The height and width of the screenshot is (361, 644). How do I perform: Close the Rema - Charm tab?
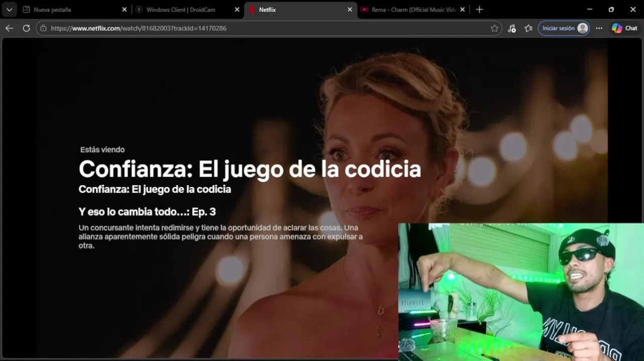point(462,10)
